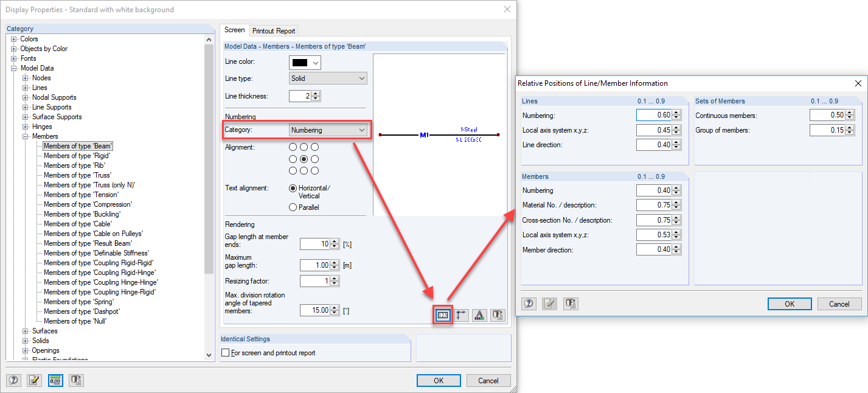This screenshot has width=868, height=393.
Task: Click edit comment icon in Display Properties
Action: (34, 380)
